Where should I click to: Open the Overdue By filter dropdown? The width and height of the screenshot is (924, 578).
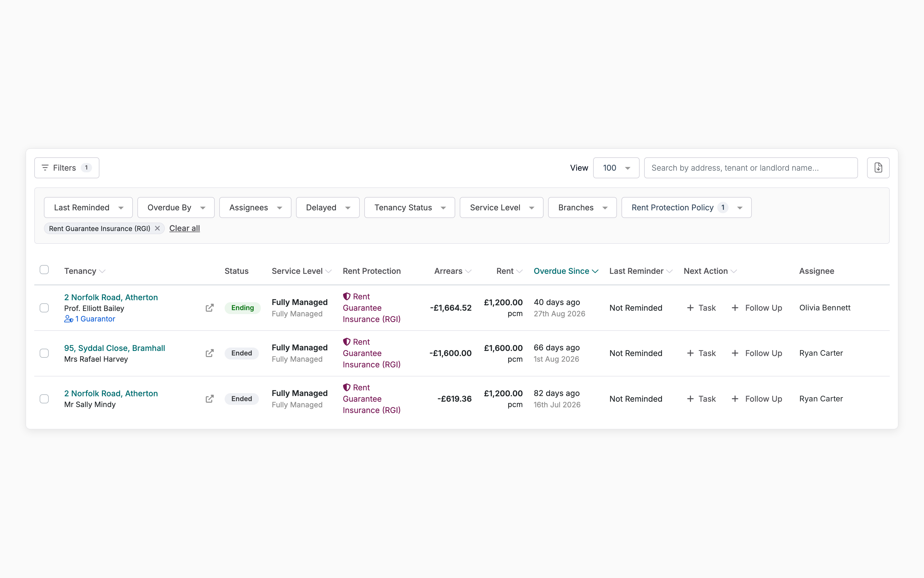tap(176, 208)
